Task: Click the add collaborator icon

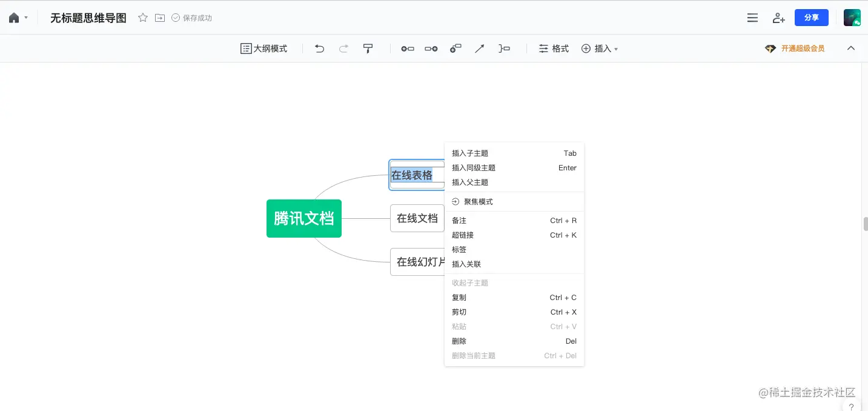Action: coord(779,18)
